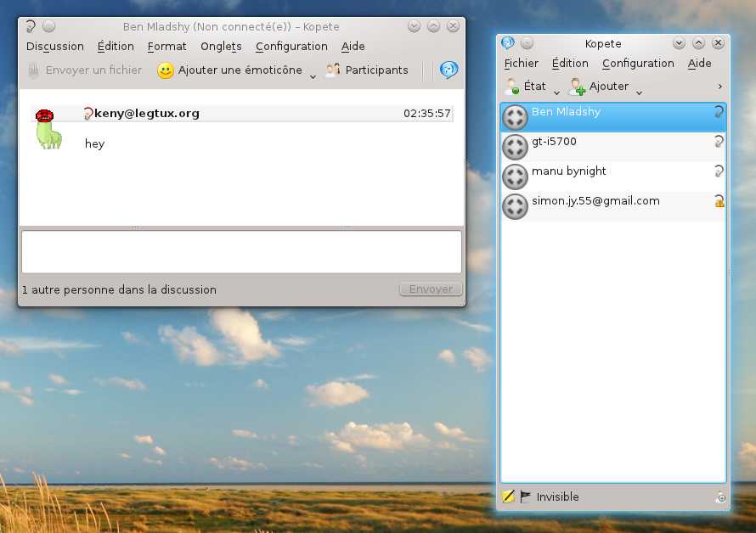Click the Kopete speech bubble toolbar icon

pyautogui.click(x=449, y=70)
